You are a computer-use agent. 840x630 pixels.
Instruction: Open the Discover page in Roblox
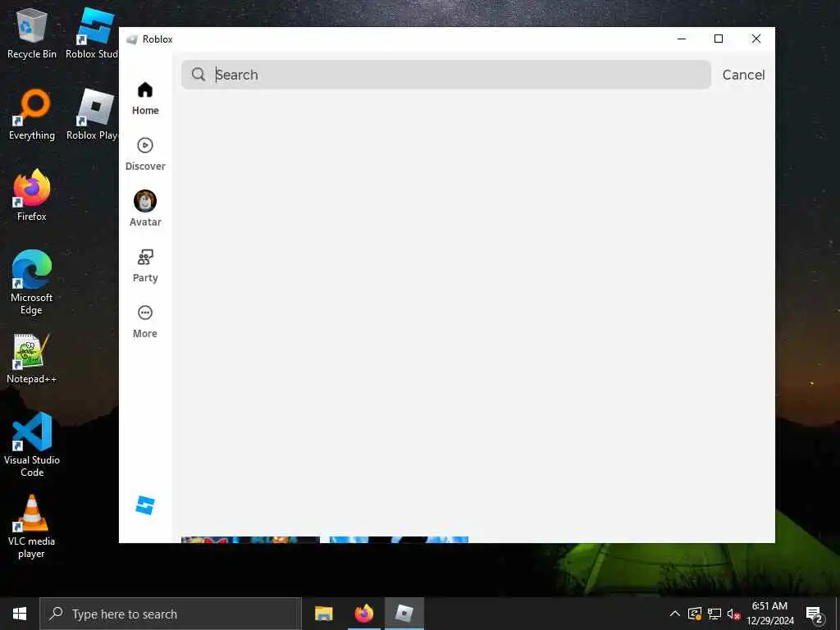pos(145,154)
